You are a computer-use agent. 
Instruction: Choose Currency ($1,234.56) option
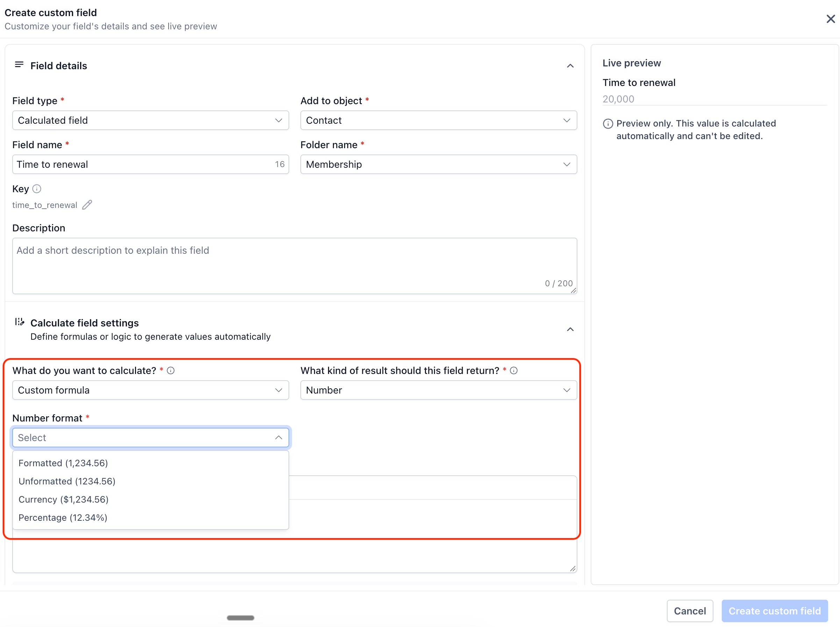(x=150, y=499)
